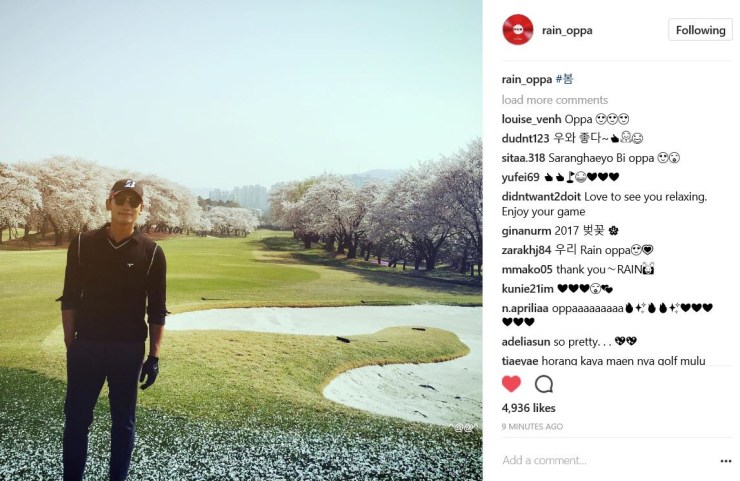Click the #봄 hashtag in caption
The image size is (740, 481).
pos(564,79)
